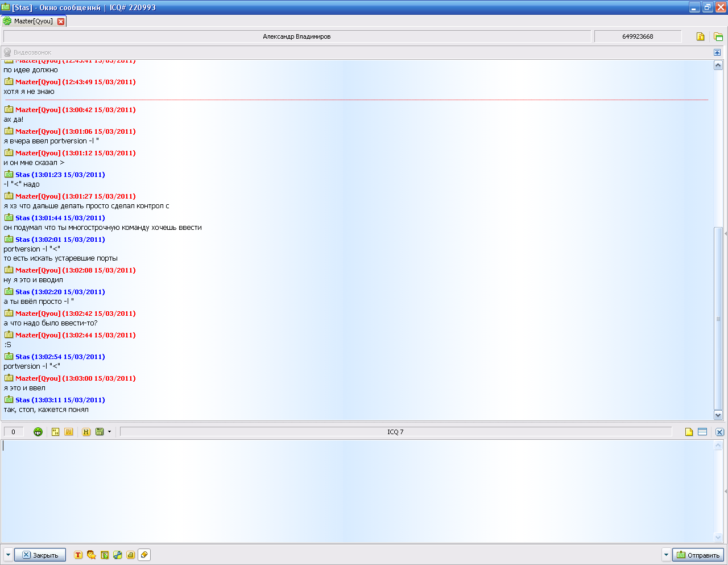Click the chat history scrollbar down arrow
Viewport: 728px width, 565px height.
click(718, 415)
